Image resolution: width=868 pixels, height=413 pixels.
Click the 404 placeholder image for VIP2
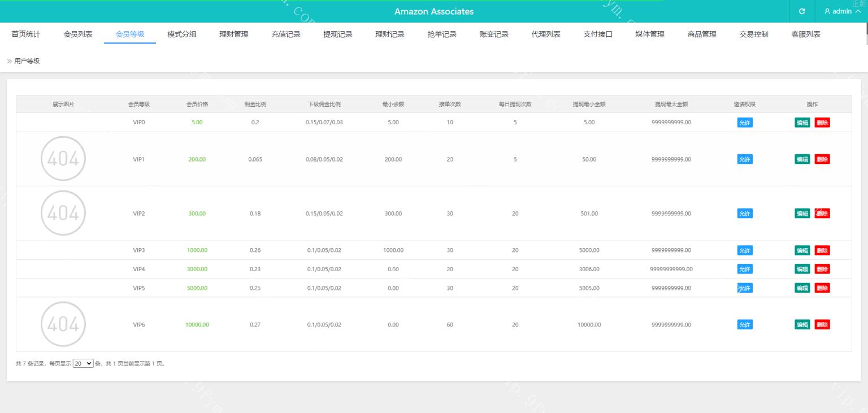pyautogui.click(x=63, y=213)
